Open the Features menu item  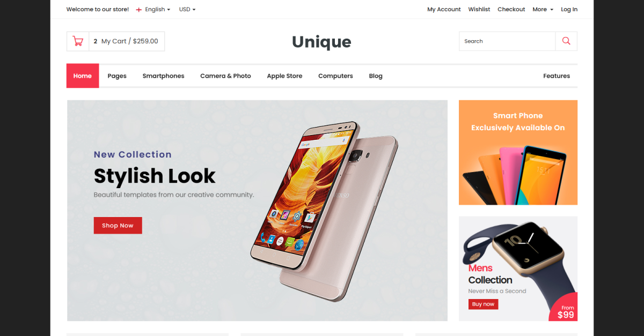pos(557,76)
